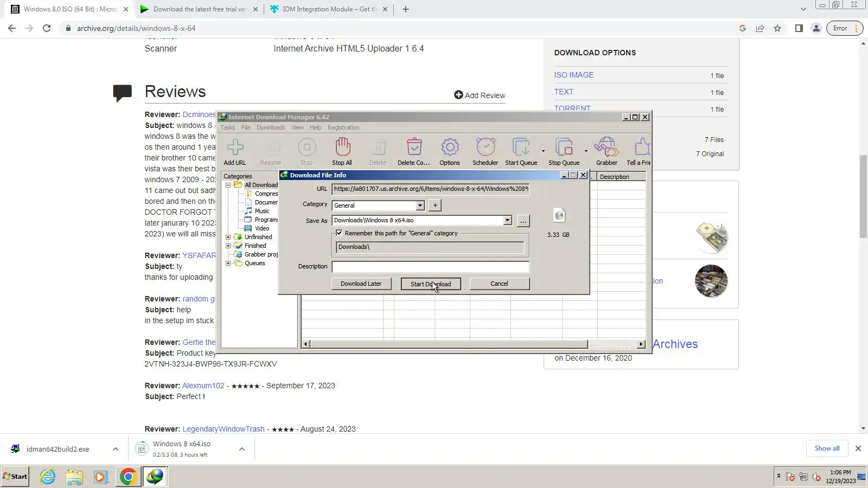This screenshot has width=868, height=488.
Task: Go back using browser back arrow
Action: pyautogui.click(x=12, y=28)
